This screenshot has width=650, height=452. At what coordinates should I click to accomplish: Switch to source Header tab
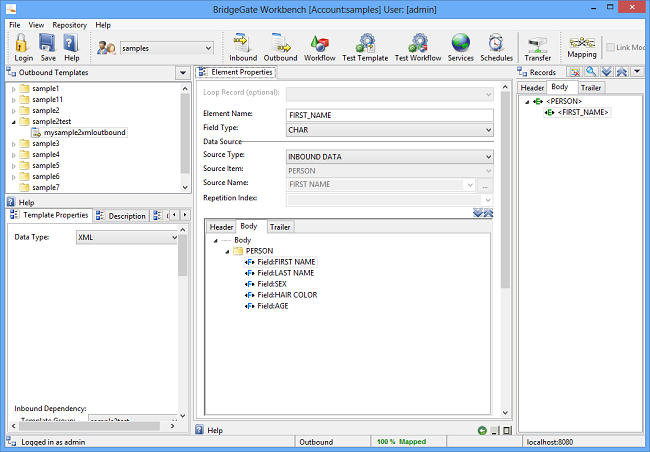click(x=221, y=227)
